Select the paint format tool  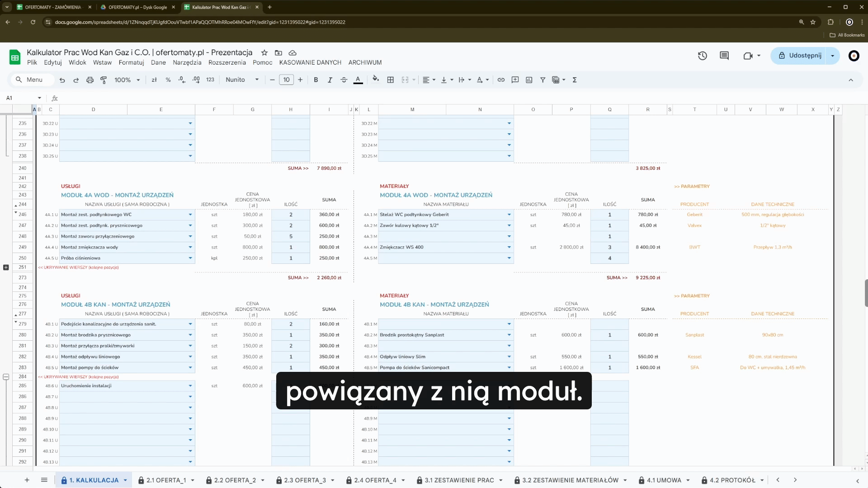(104, 80)
